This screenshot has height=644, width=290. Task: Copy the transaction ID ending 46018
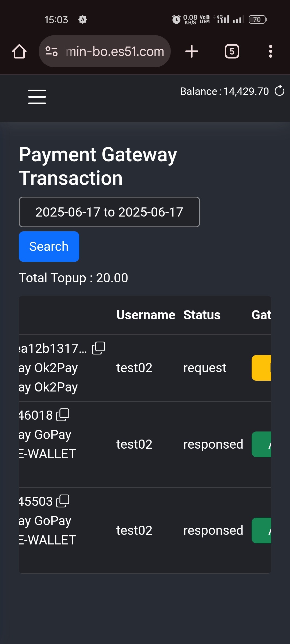pyautogui.click(x=63, y=415)
